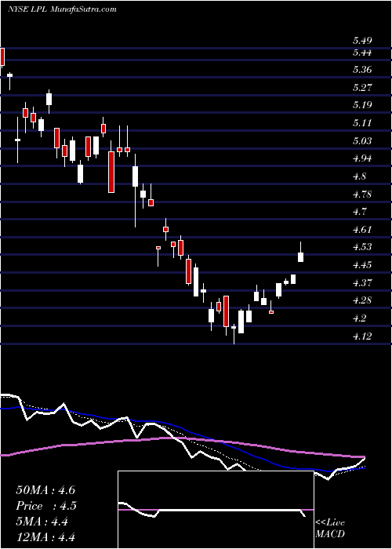Click the 12MA : 4.4 readout
Viewport: 392px width, 549px height.
coord(45,537)
